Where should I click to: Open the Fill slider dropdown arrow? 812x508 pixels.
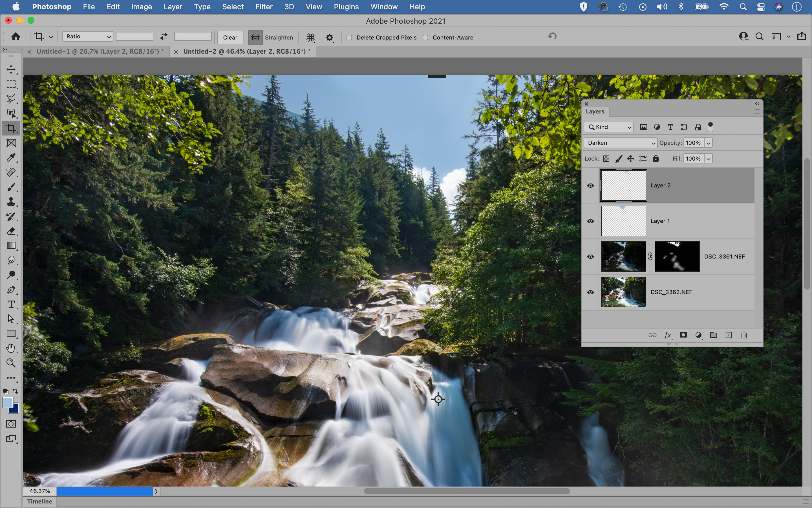coord(708,159)
